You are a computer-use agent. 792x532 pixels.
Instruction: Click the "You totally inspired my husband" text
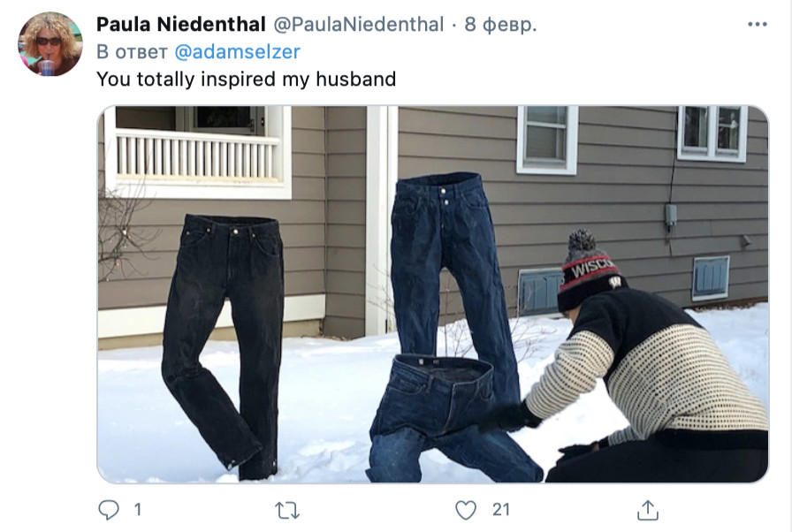pyautogui.click(x=246, y=80)
